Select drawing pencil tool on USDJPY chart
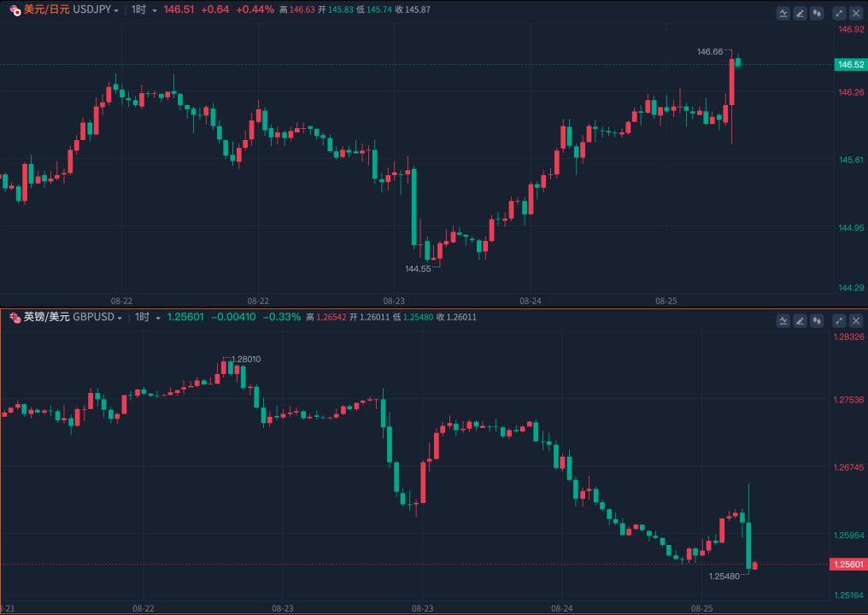The height and width of the screenshot is (615, 868). click(x=800, y=13)
